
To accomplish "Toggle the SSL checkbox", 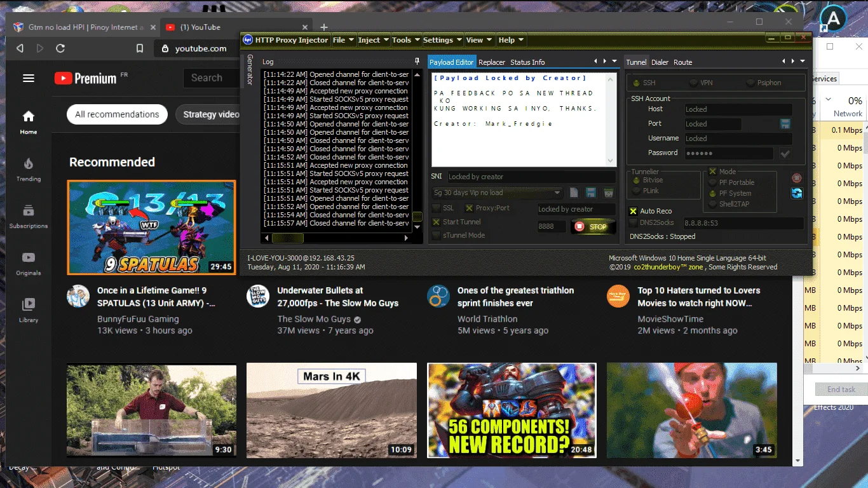I will (x=436, y=208).
